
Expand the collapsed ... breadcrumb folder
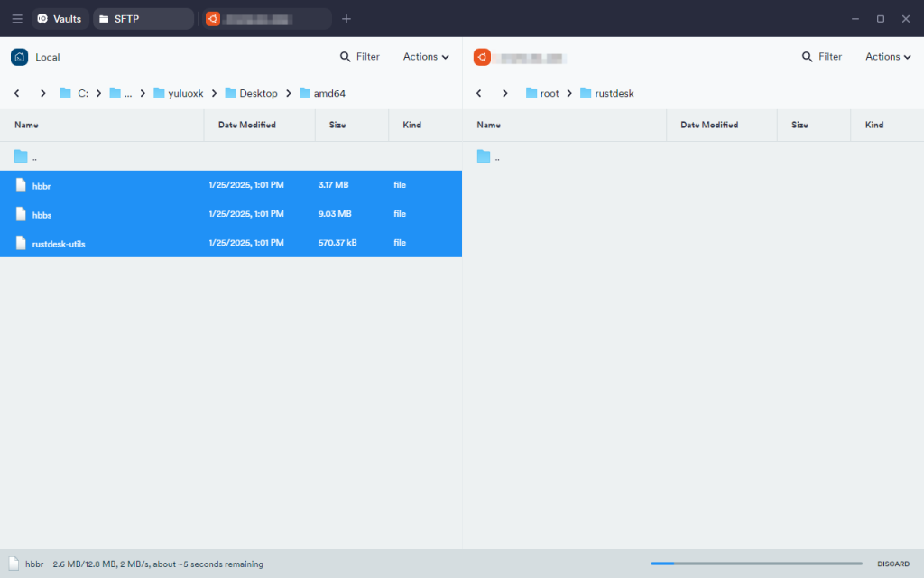[x=121, y=93]
